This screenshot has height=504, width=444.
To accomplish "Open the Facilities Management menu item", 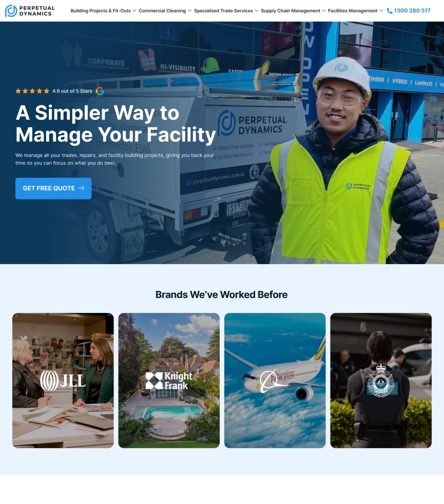I will [353, 11].
